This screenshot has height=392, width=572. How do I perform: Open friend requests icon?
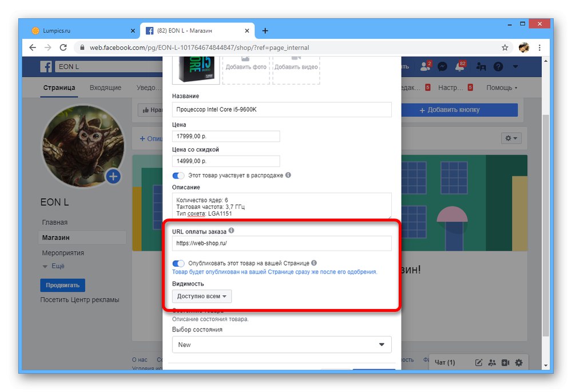point(425,66)
